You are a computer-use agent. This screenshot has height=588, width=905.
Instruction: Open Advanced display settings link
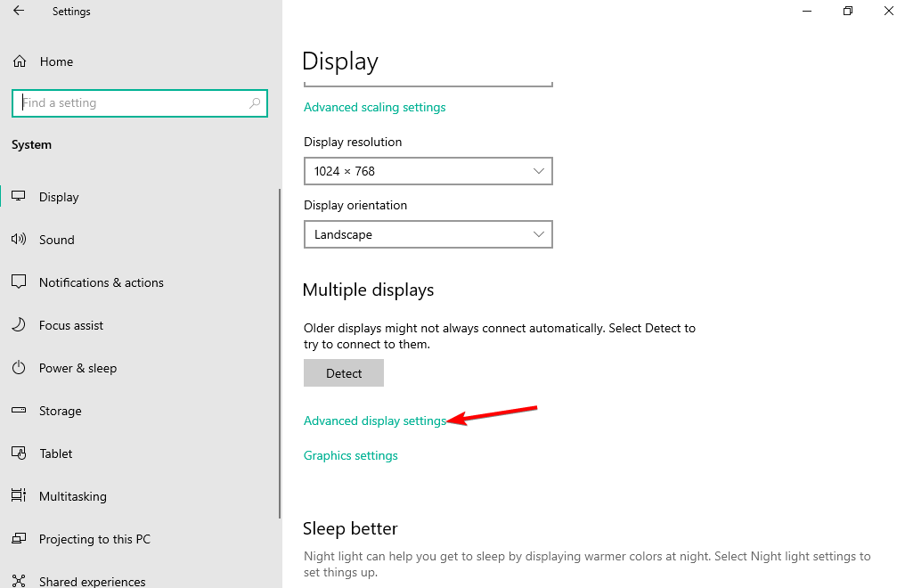tap(375, 421)
